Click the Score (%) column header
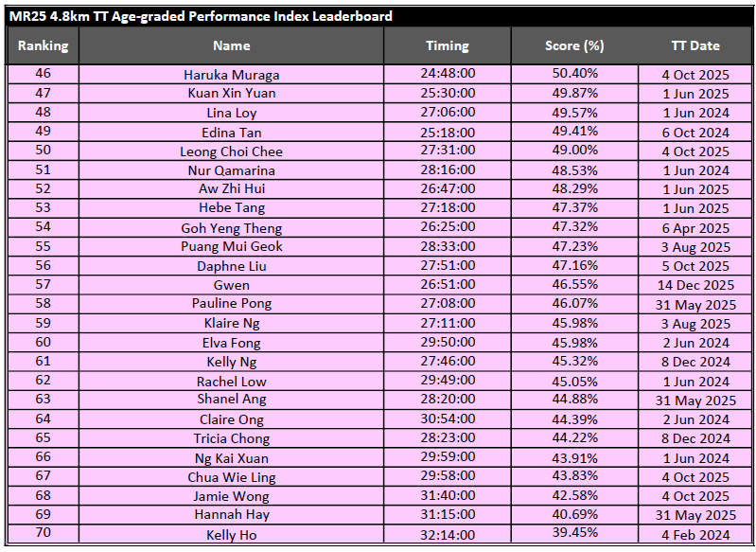 click(574, 45)
